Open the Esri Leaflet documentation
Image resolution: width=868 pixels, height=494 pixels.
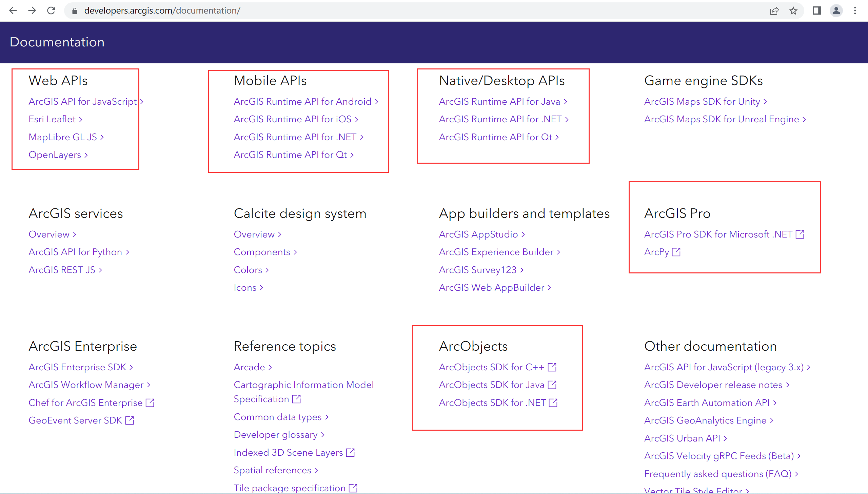pos(55,119)
